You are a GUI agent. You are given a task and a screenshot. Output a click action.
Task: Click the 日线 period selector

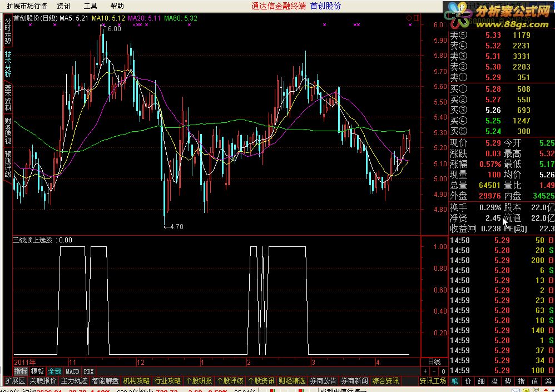tap(434, 362)
